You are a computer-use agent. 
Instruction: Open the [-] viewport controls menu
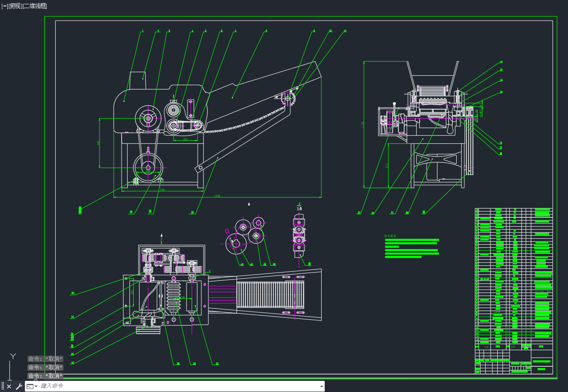click(5, 6)
